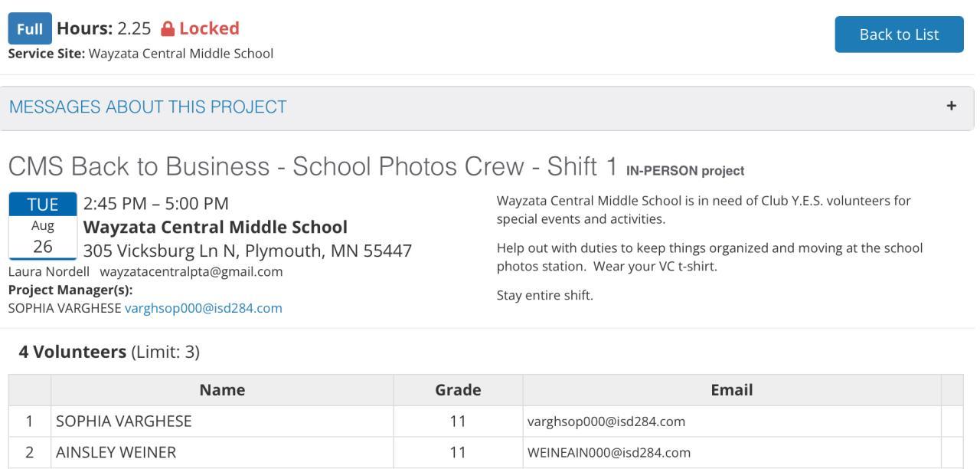Click the 4 Volunteers (Limit: 3) heading
The height and width of the screenshot is (469, 980).
tap(109, 352)
